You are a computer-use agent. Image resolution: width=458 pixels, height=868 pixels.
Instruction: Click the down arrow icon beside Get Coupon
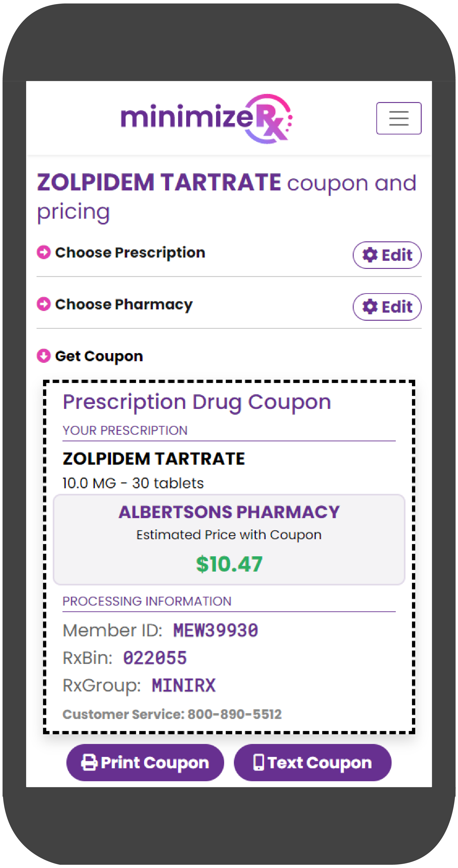tap(43, 355)
